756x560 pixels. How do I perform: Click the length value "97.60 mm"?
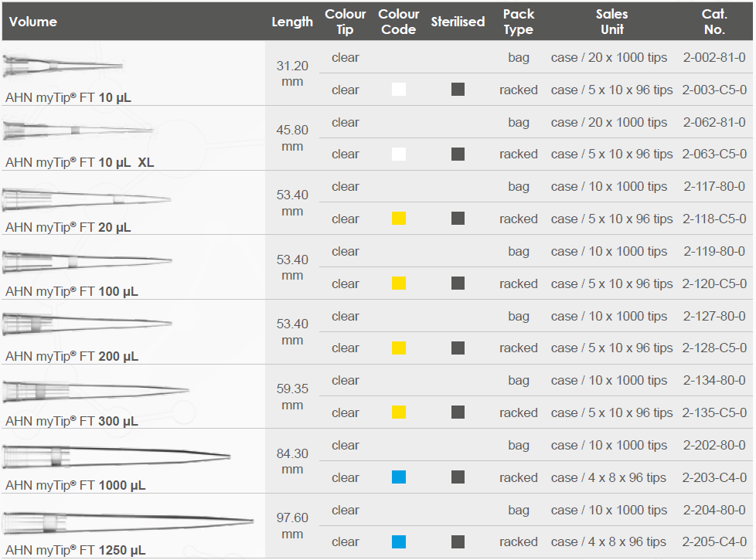click(x=292, y=526)
